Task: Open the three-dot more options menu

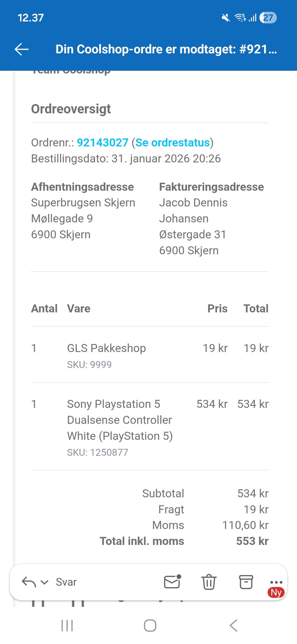Action: [276, 582]
